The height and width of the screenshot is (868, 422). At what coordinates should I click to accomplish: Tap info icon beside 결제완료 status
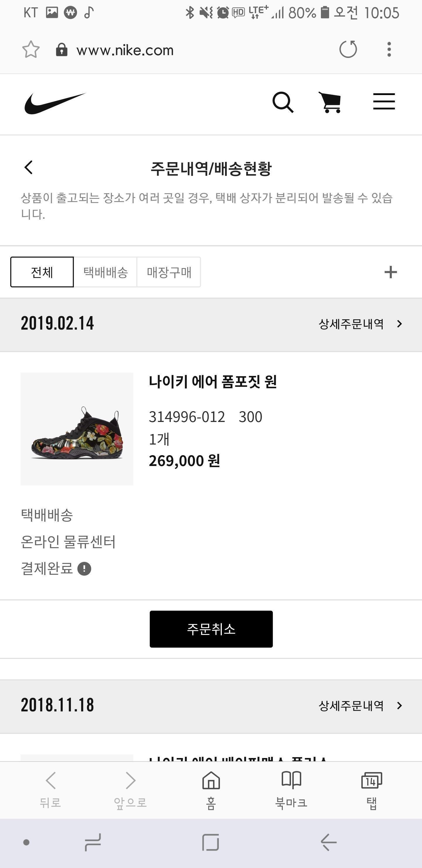[84, 569]
